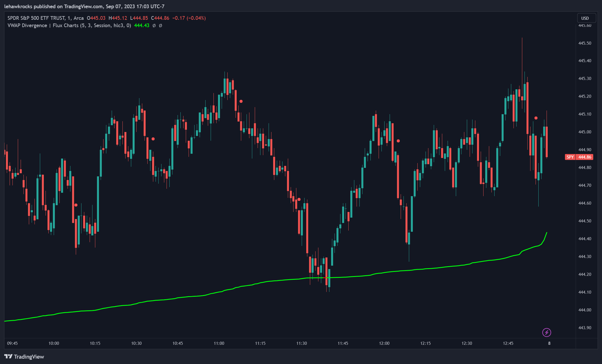Click the 445.10 price axis label
The image size is (602, 364).
(x=585, y=114)
